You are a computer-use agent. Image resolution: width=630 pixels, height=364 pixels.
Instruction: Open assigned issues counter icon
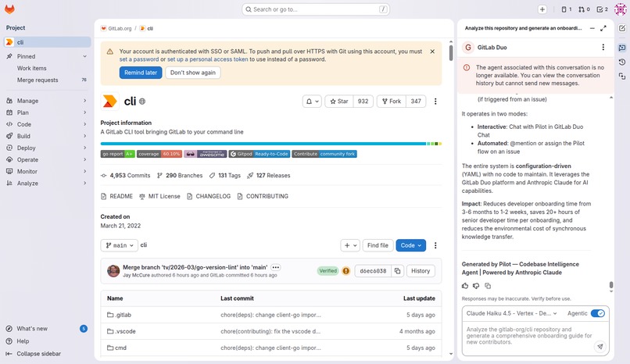point(566,9)
